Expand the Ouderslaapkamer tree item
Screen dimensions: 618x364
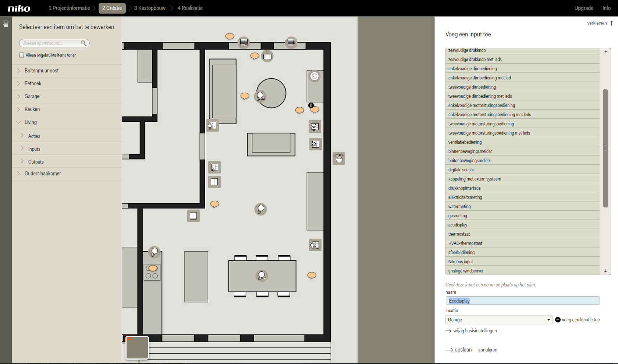(x=18, y=174)
